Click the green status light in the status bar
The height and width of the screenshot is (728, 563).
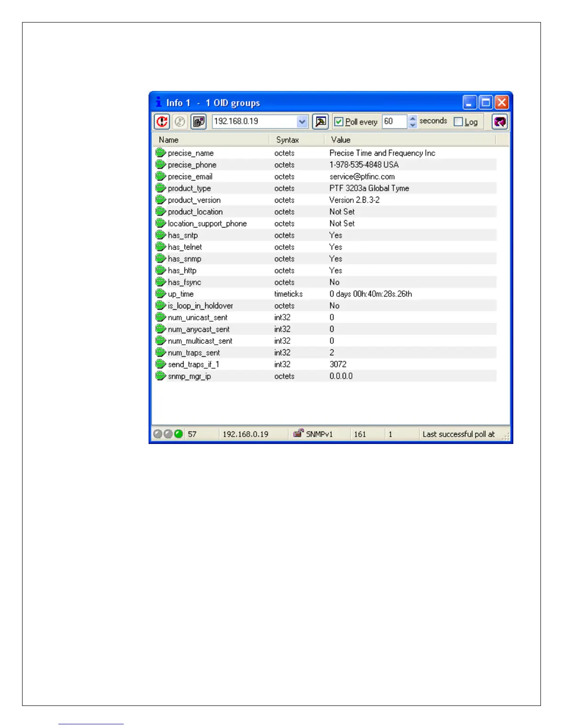pos(178,434)
